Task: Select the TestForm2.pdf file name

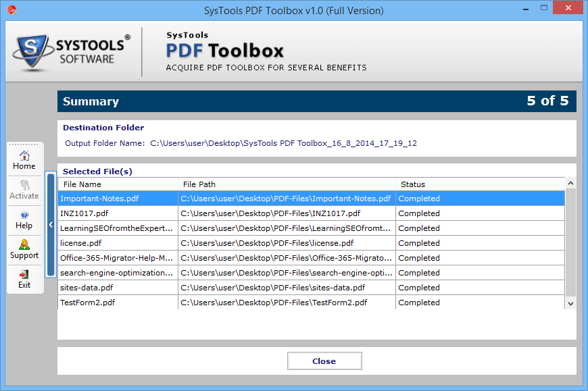Action: pyautogui.click(x=87, y=303)
